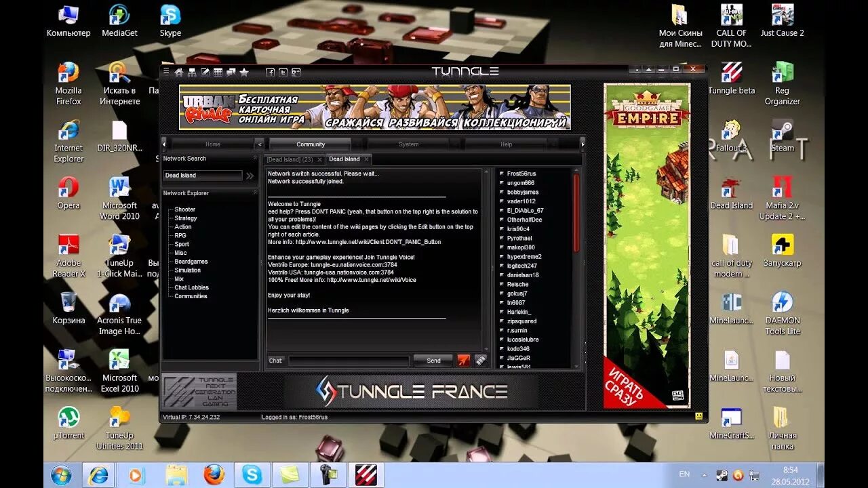Click the right arrow after the Help tab
The width and height of the screenshot is (868, 488).
(x=582, y=144)
